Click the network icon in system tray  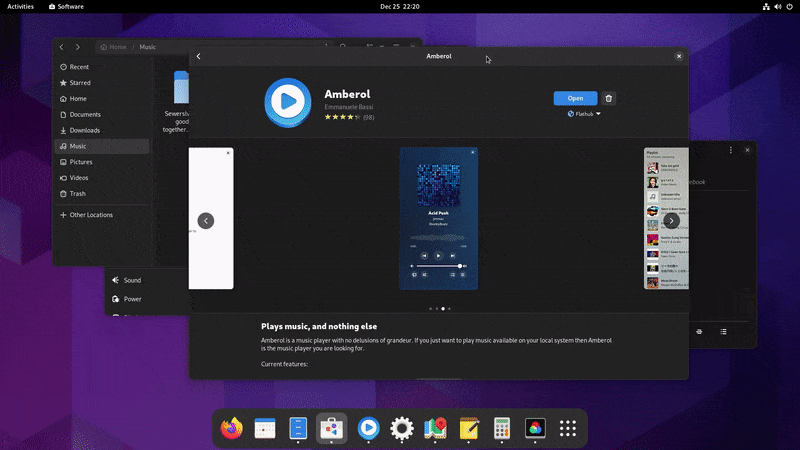pyautogui.click(x=766, y=7)
